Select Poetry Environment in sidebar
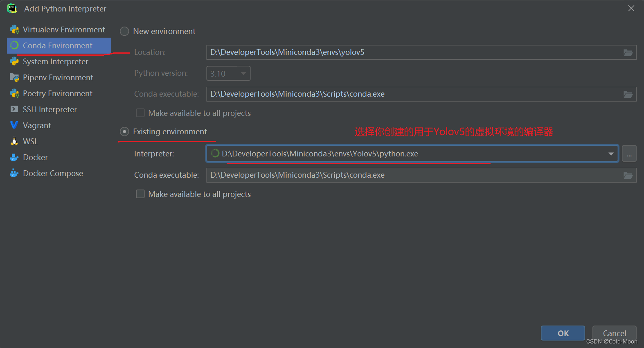The width and height of the screenshot is (644, 348). pyautogui.click(x=59, y=93)
